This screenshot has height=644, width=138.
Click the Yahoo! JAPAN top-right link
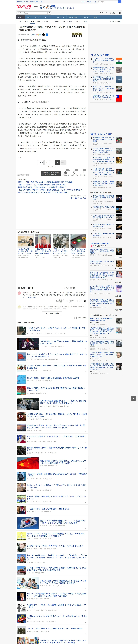point(86,2)
